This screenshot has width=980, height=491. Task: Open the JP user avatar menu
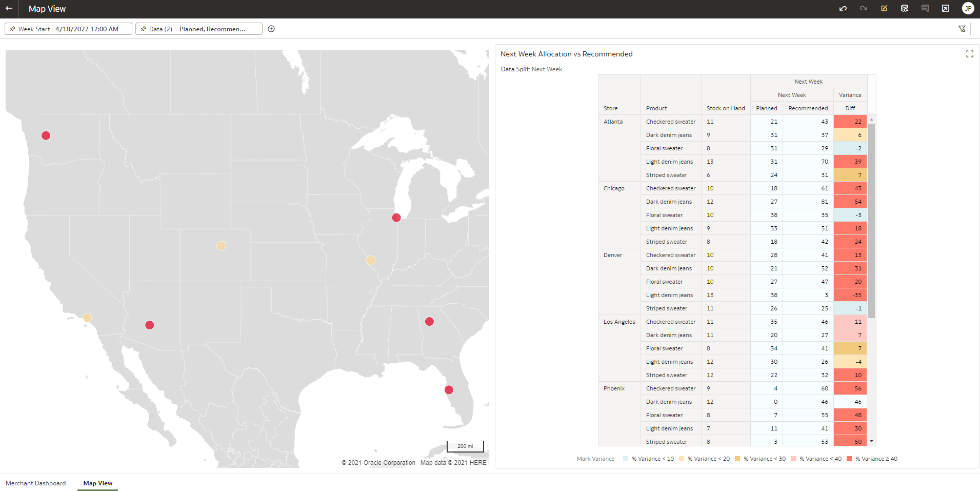coord(968,9)
